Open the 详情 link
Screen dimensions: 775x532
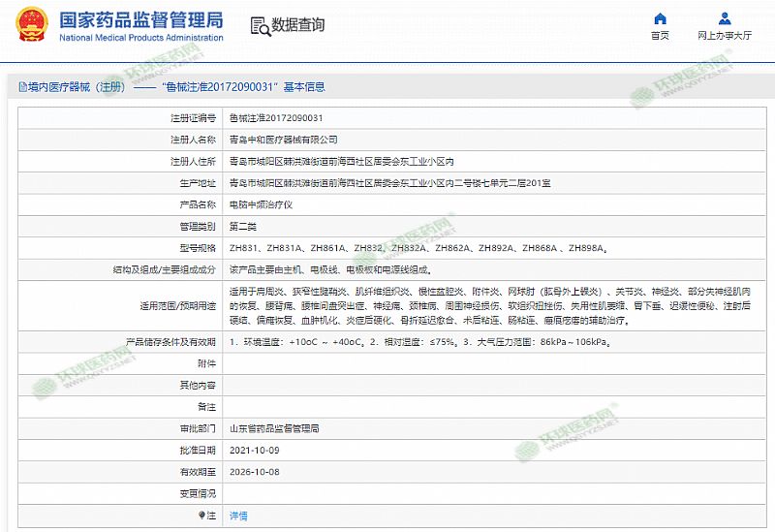[x=237, y=516]
